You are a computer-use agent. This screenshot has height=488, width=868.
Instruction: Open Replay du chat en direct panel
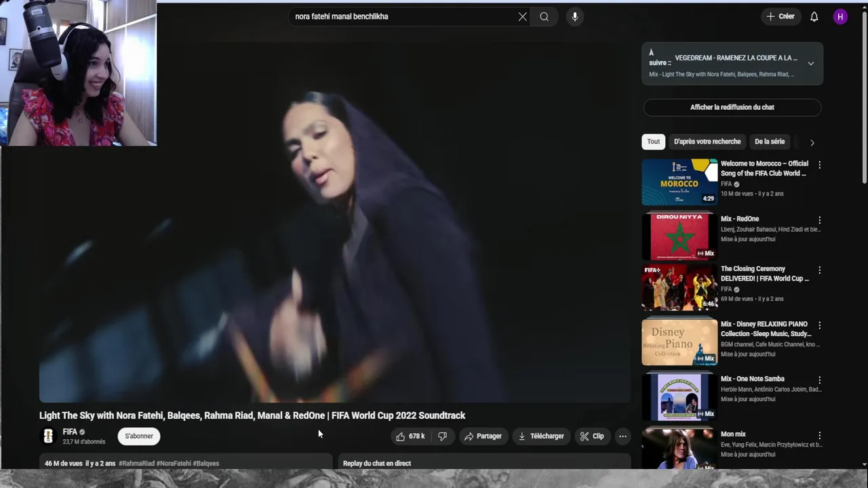coord(484,462)
